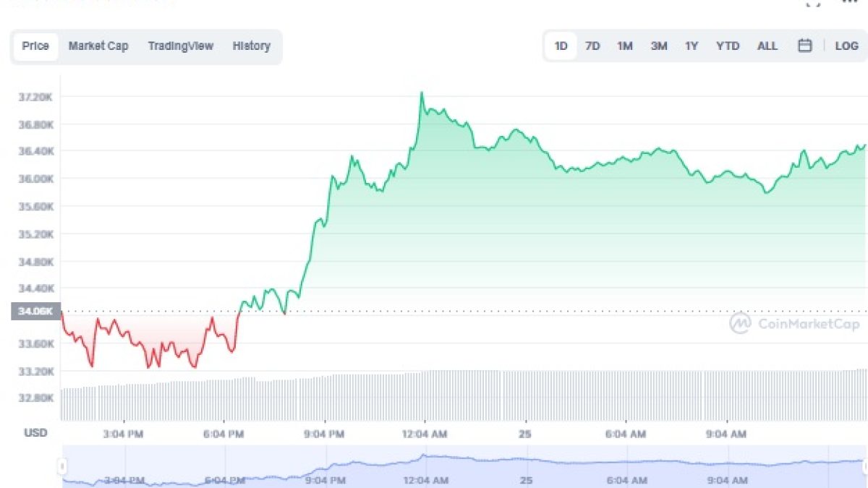Open the calendar date range picker
The image size is (868, 488).
804,46
